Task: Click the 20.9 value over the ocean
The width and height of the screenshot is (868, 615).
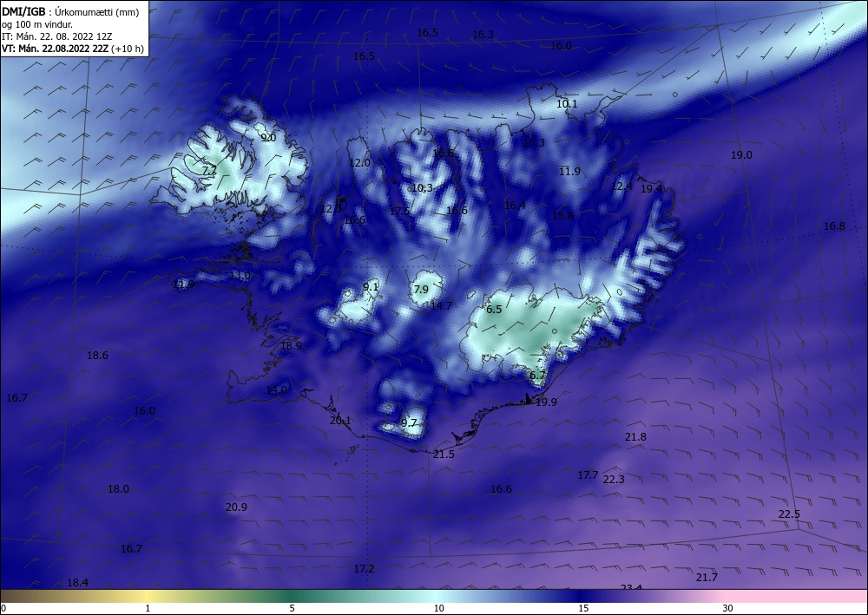Action: (x=236, y=507)
